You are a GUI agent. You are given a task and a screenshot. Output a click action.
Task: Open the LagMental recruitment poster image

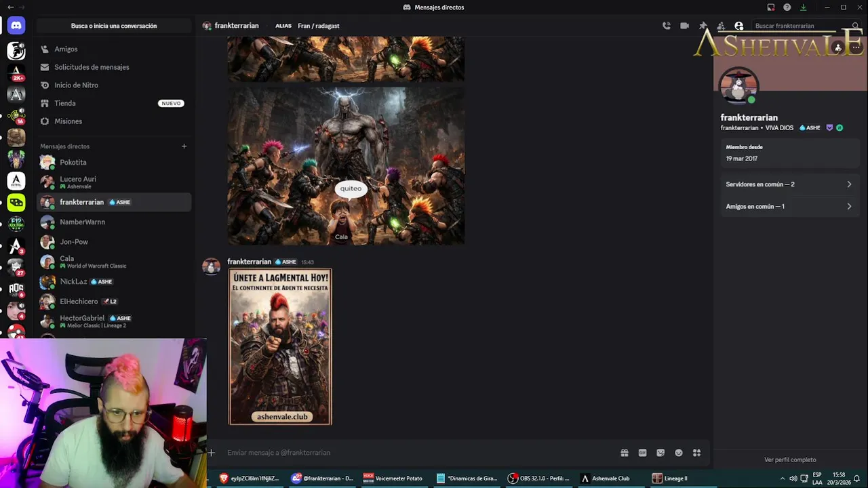coord(280,347)
